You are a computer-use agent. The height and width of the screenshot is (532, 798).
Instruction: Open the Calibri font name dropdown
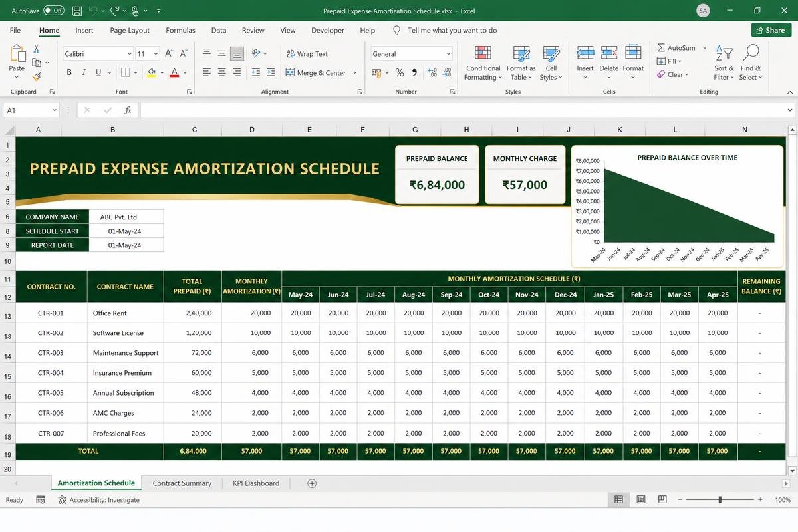130,53
